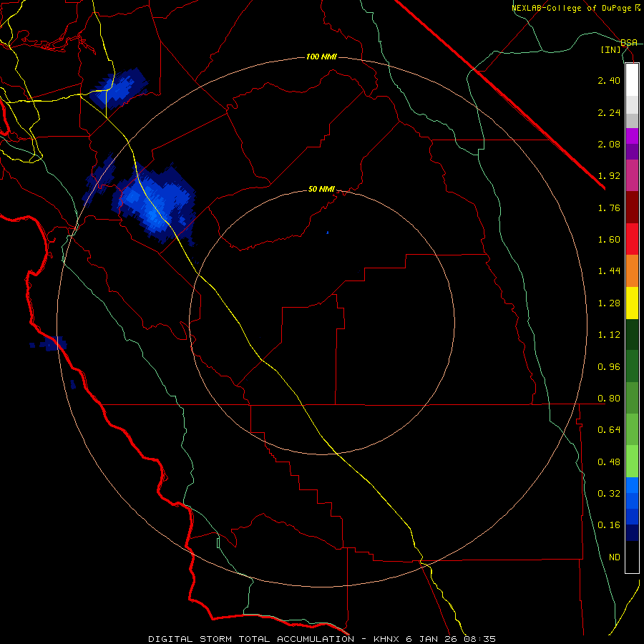Click the 0.32 legend value

pos(609,494)
